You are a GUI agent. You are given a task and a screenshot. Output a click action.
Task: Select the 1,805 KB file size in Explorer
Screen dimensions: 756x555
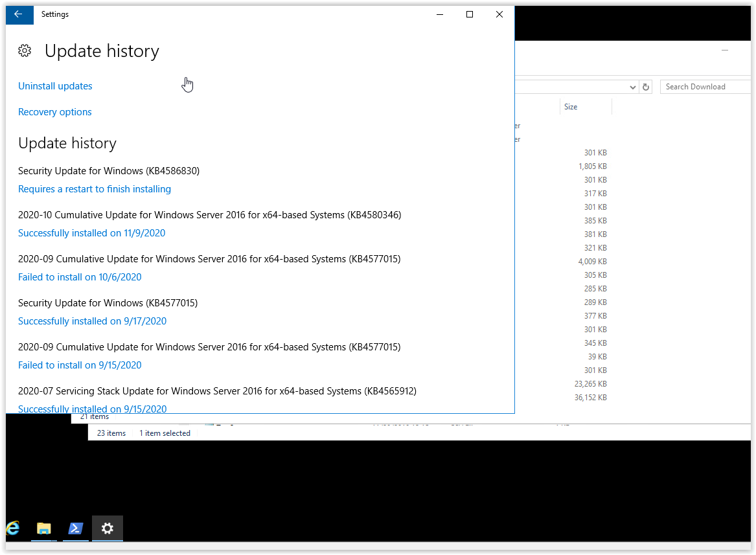pyautogui.click(x=593, y=166)
